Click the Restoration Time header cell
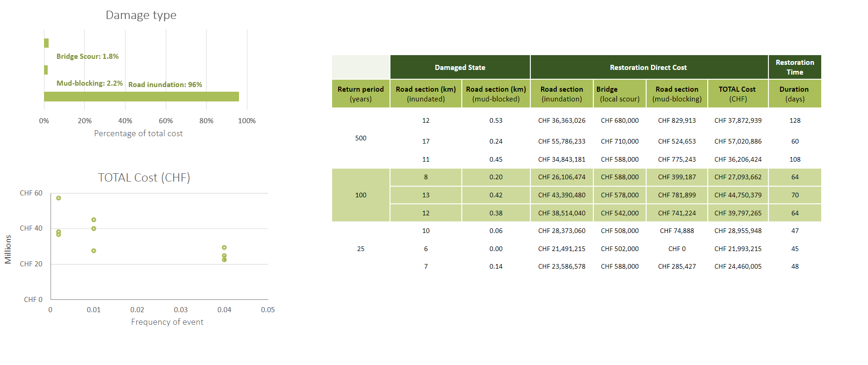The image size is (868, 365). pos(794,67)
